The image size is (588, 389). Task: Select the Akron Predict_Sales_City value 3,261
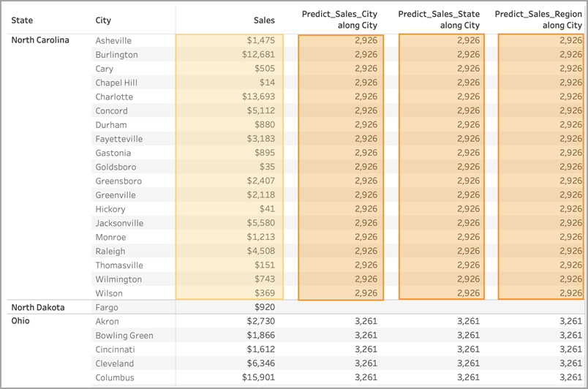tap(366, 321)
